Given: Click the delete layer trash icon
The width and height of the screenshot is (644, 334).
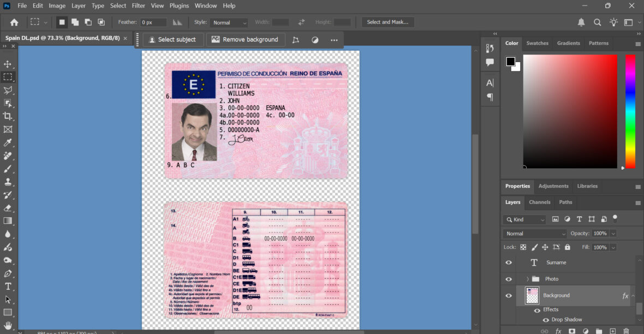Looking at the screenshot, I should (x=627, y=331).
